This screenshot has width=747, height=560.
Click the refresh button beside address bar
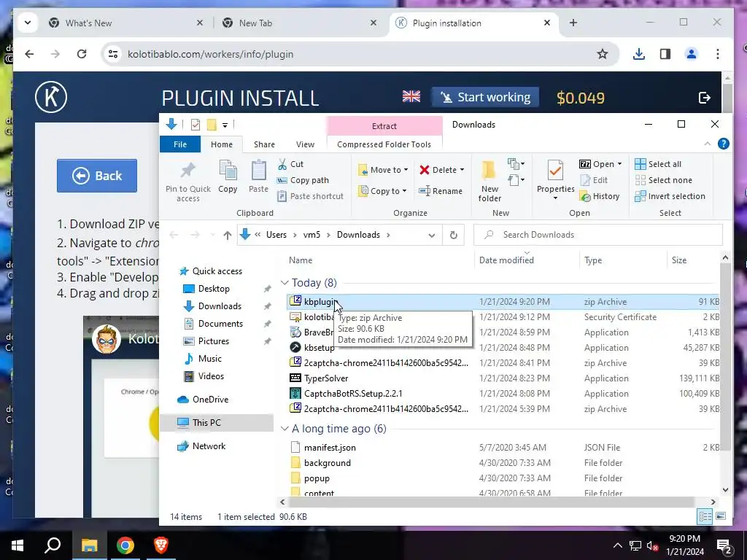[x=454, y=235]
